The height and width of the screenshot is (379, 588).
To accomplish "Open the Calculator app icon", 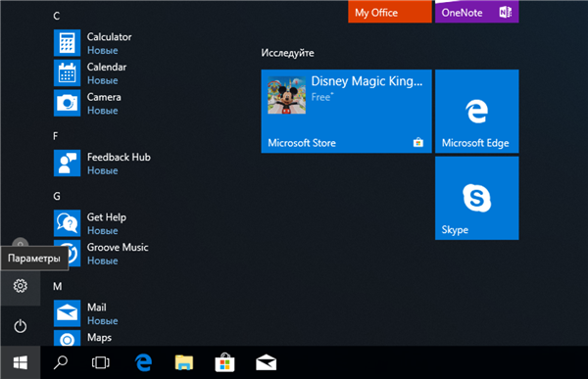I will [x=67, y=43].
